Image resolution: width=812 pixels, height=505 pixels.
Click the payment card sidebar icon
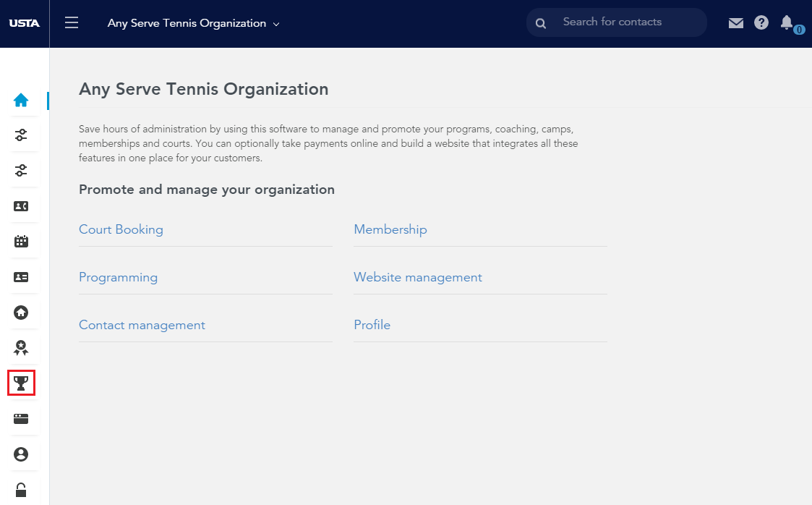pyautogui.click(x=21, y=419)
